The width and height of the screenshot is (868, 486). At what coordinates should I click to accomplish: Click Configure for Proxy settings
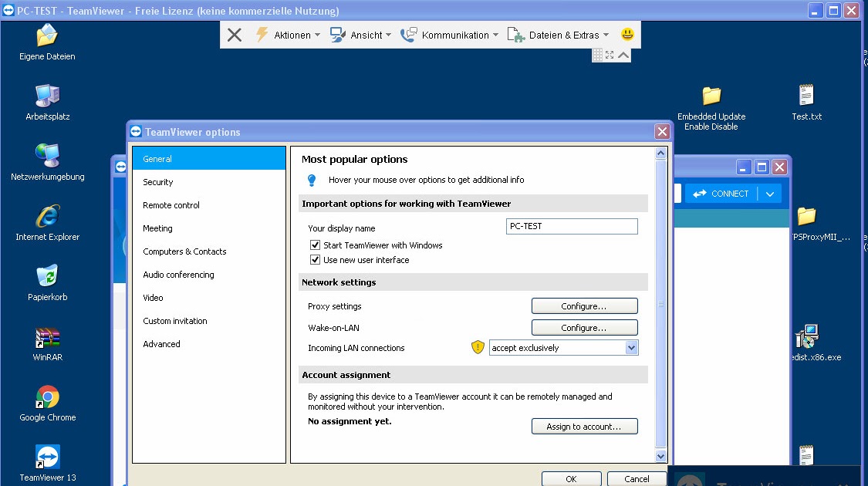(584, 306)
